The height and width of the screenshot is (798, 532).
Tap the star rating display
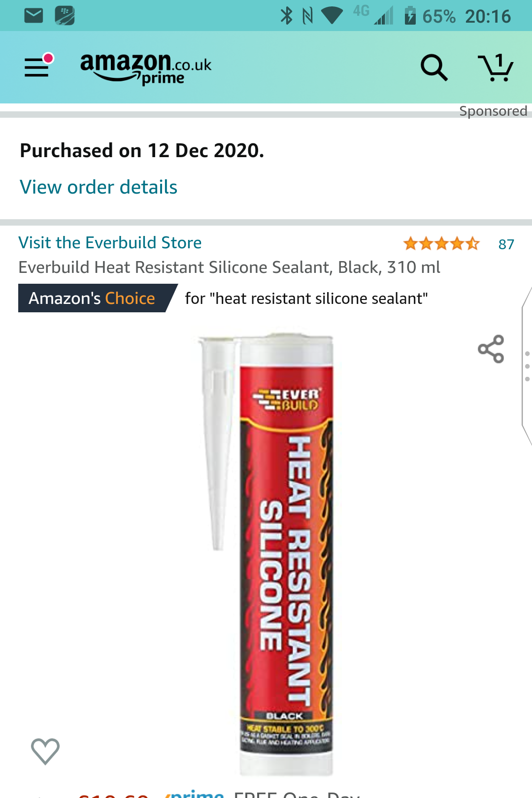tap(441, 243)
